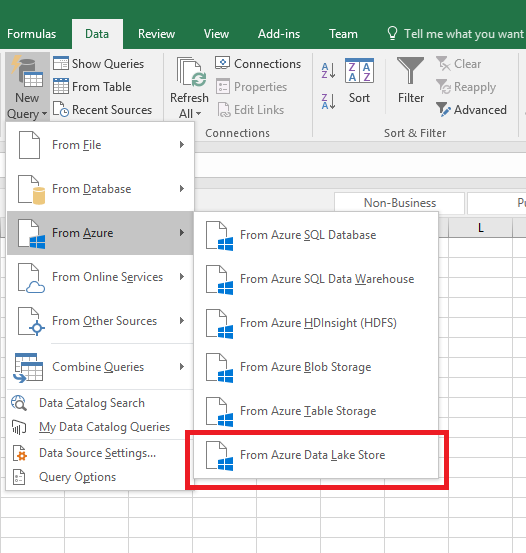Sort A to Z ascending icon
526x553 pixels.
click(328, 71)
